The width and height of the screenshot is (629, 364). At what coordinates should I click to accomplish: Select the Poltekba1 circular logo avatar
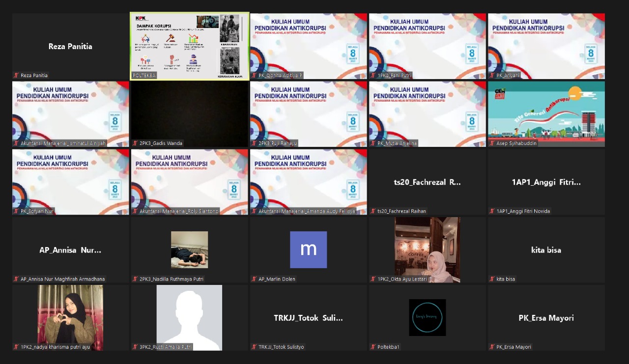click(x=427, y=317)
